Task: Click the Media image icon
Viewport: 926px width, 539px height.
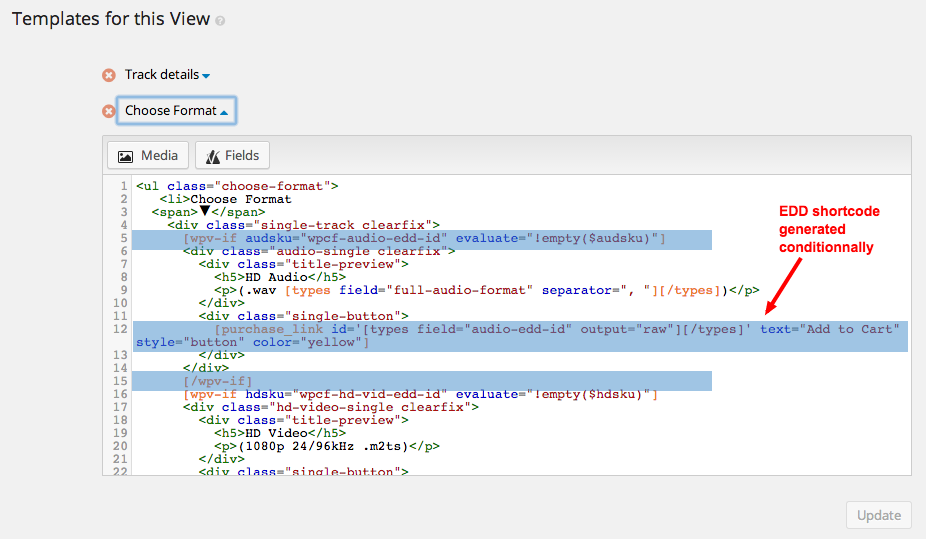Action: point(125,156)
